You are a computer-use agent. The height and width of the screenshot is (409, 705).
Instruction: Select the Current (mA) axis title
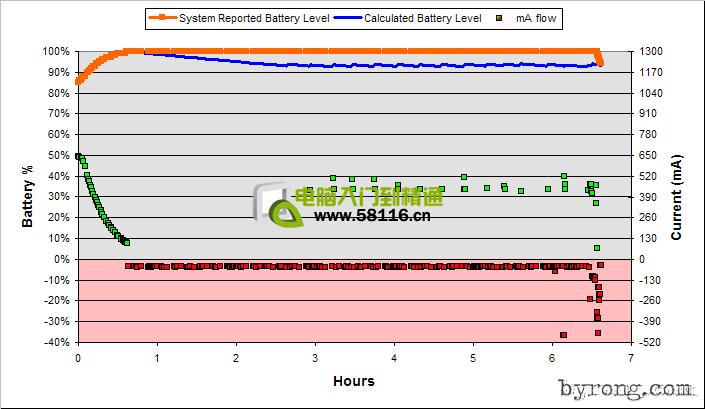pos(677,198)
